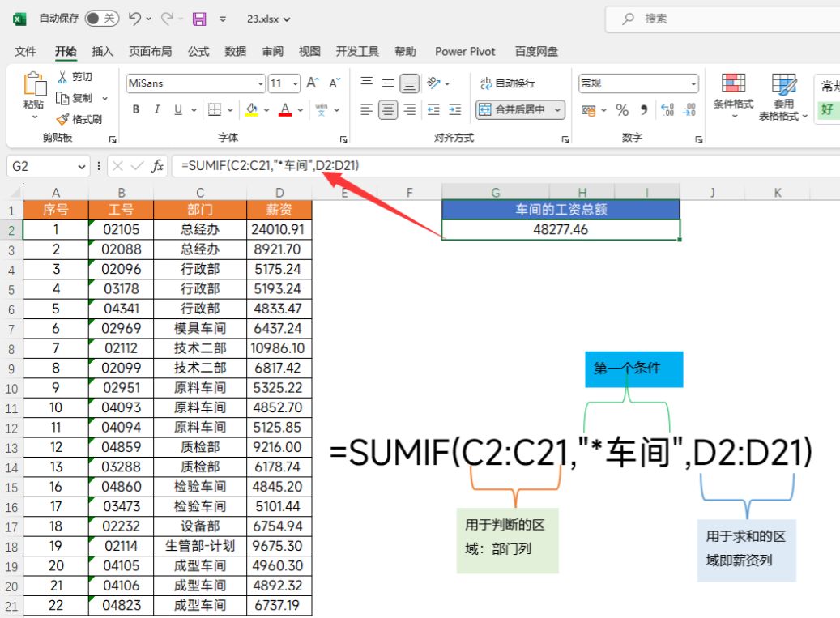Toggle 自动换行 wrap text
Image resolution: width=840 pixels, height=618 pixels.
(508, 83)
